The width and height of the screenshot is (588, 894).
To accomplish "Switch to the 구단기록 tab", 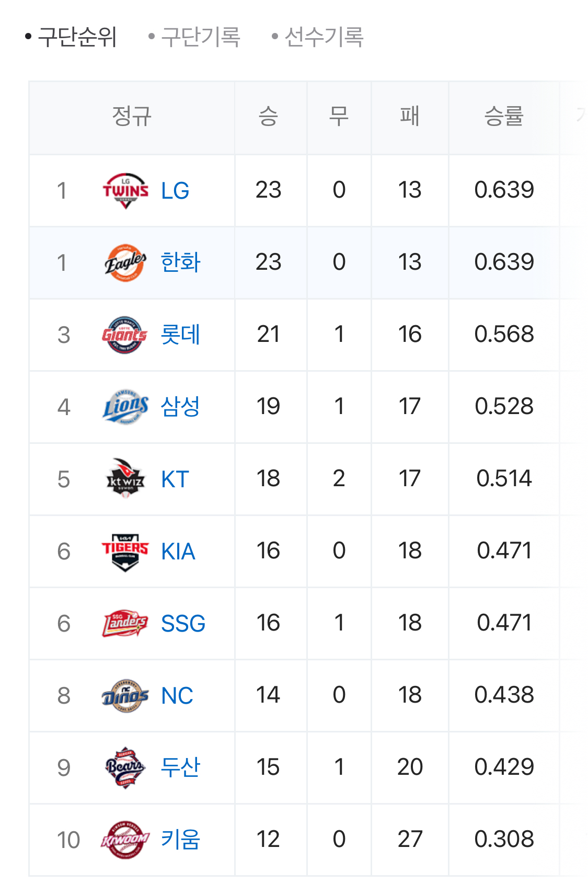I will tap(200, 37).
